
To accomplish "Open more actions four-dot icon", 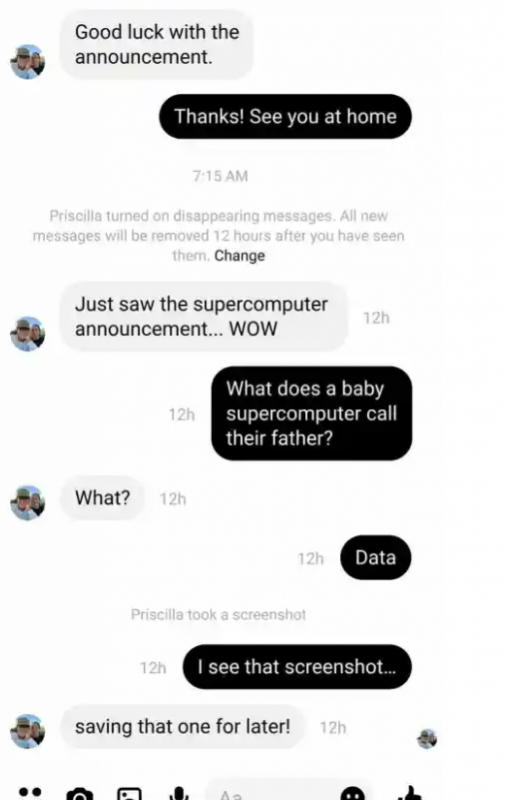I will point(30,793).
